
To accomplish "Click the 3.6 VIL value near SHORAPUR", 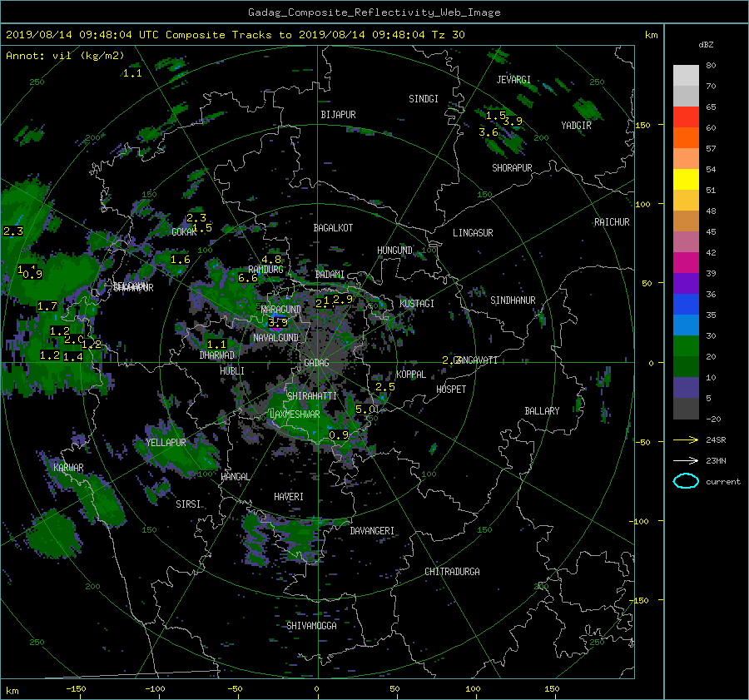I will [489, 132].
